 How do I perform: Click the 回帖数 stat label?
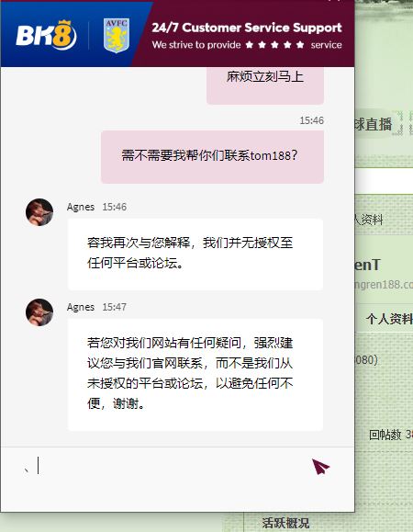385,435
